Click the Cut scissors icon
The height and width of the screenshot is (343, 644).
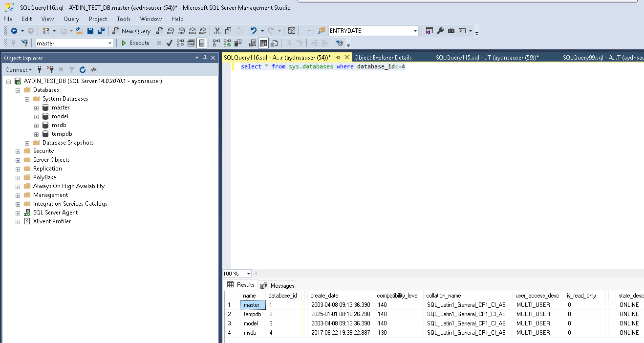pos(217,31)
